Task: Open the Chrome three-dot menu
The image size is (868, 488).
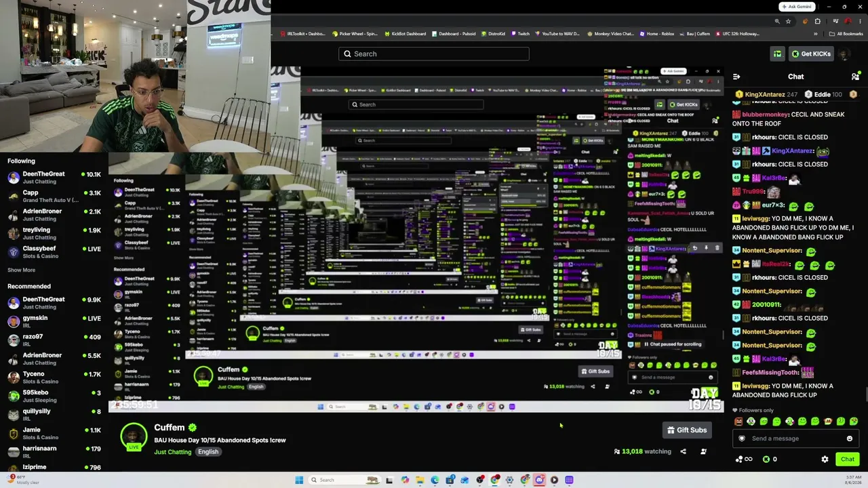Action: click(859, 21)
